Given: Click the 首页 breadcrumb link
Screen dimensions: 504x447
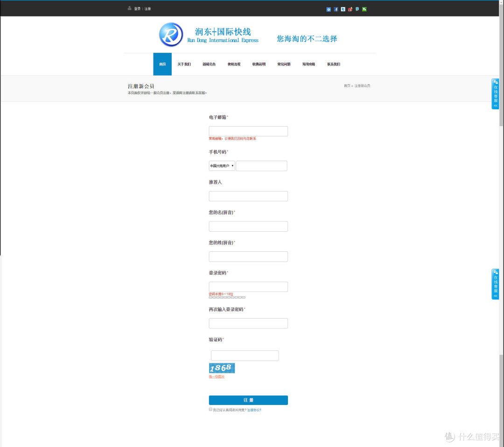Looking at the screenshot, I should [347, 86].
